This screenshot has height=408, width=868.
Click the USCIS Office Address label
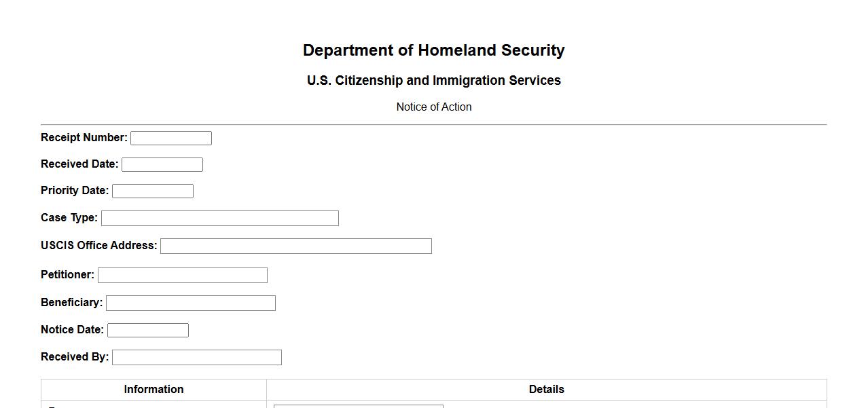click(98, 246)
